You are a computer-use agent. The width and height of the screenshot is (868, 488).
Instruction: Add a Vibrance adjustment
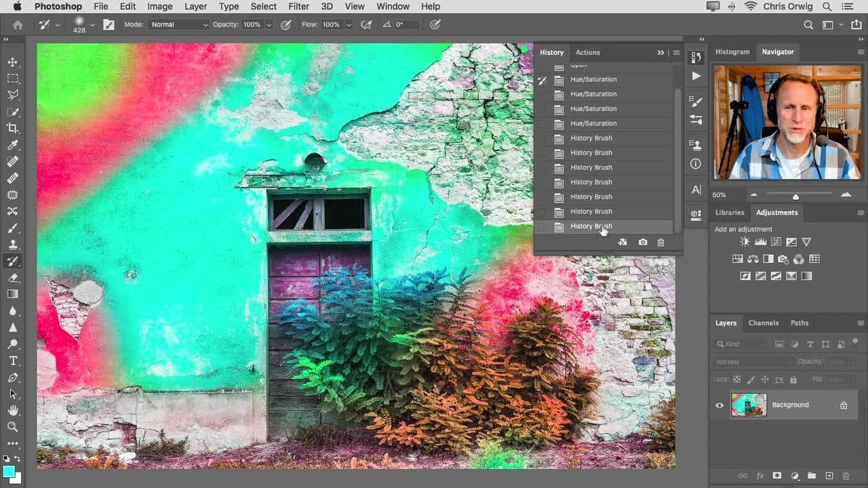(806, 242)
